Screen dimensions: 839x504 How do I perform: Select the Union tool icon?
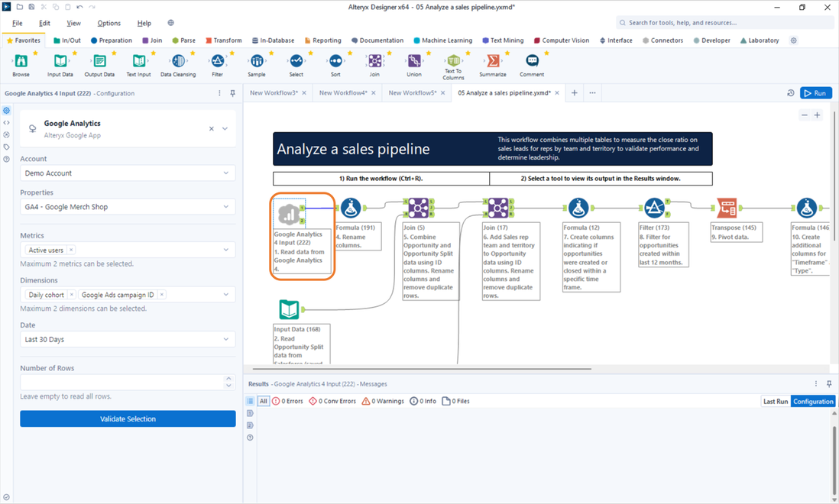414,61
